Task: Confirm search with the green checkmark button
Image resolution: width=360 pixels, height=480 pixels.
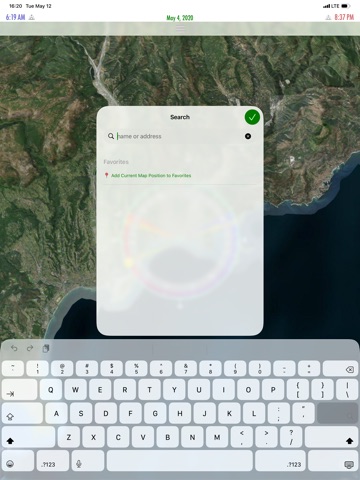Action: click(252, 117)
